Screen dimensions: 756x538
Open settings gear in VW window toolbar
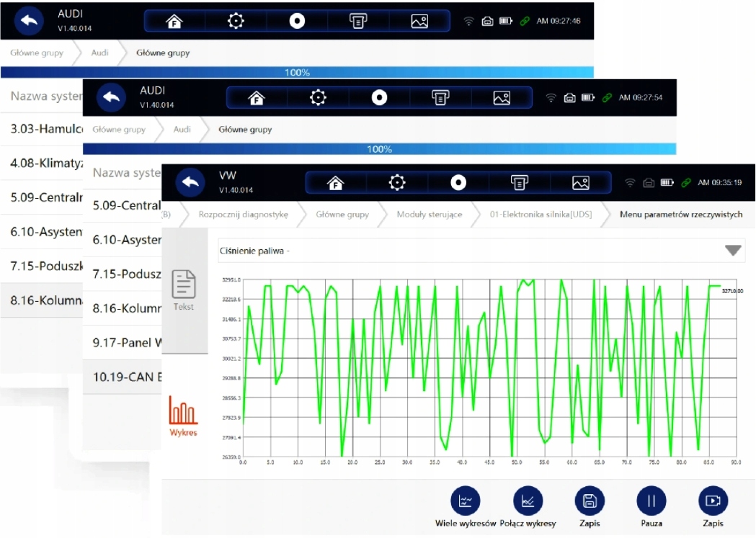click(x=397, y=182)
